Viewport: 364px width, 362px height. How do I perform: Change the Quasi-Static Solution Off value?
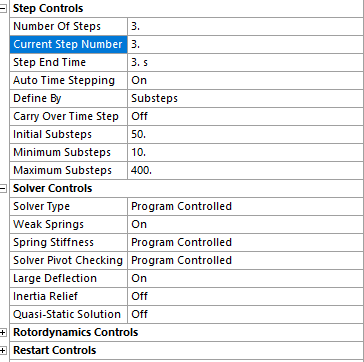[x=246, y=315]
